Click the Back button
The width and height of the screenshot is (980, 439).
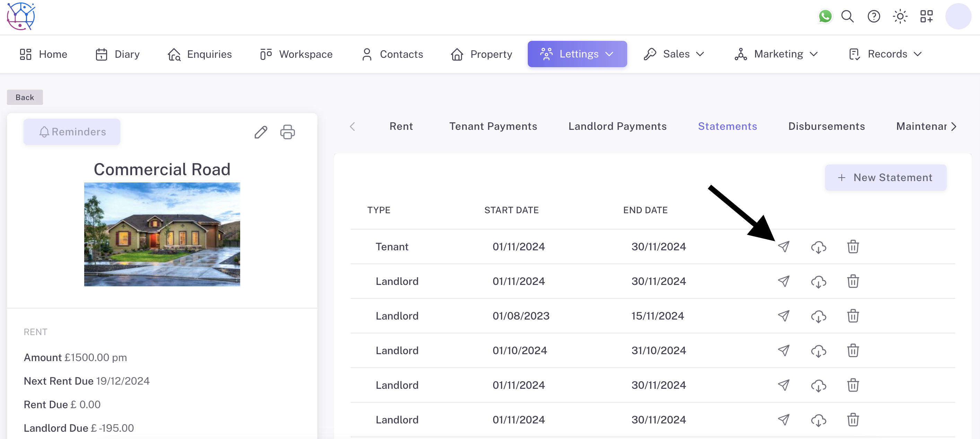click(x=25, y=97)
